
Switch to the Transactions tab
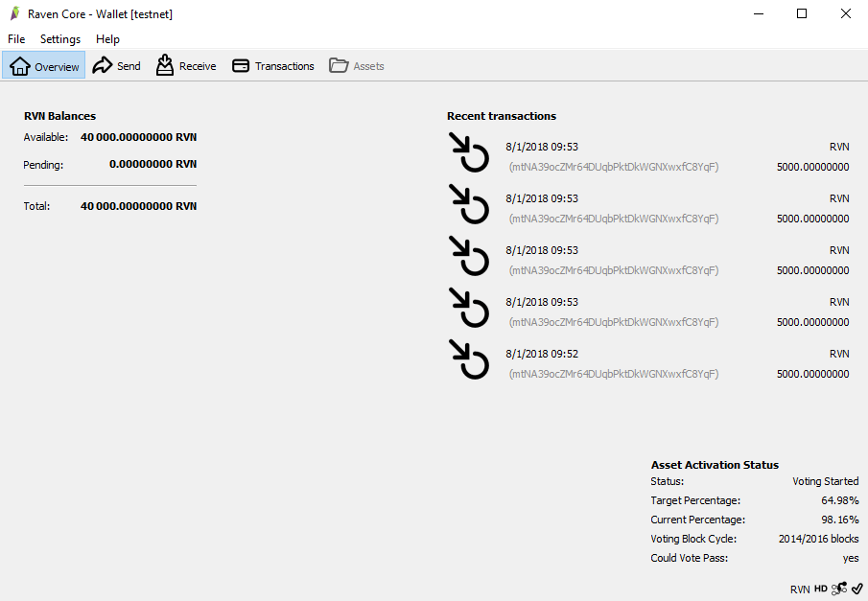[x=272, y=65]
